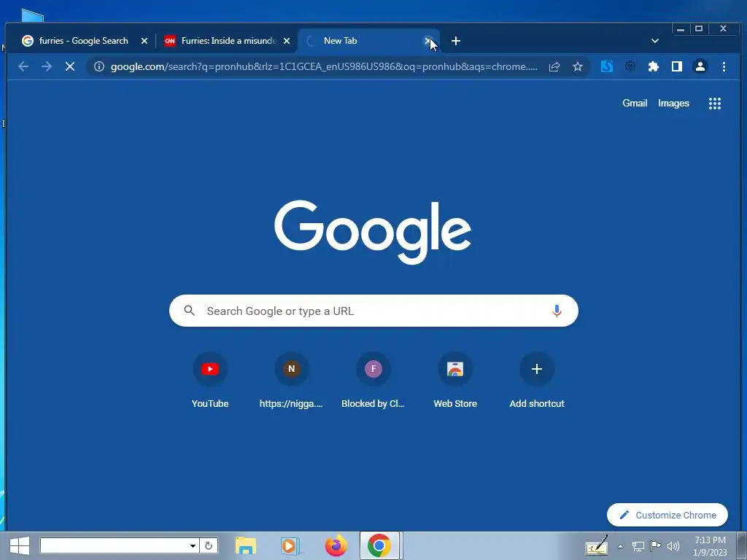Click the magnifier icon in search box
Image resolution: width=747 pixels, height=560 pixels.
click(190, 311)
